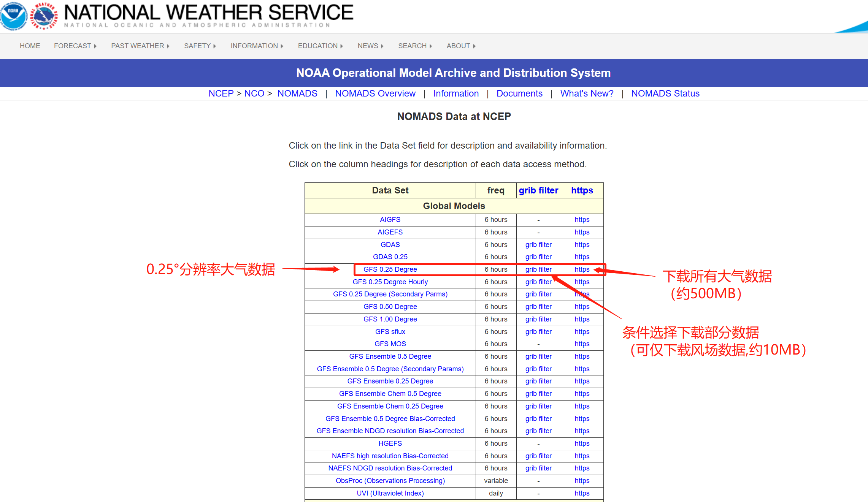The width and height of the screenshot is (868, 502).
Task: Expand the NEWS menu
Action: (370, 46)
